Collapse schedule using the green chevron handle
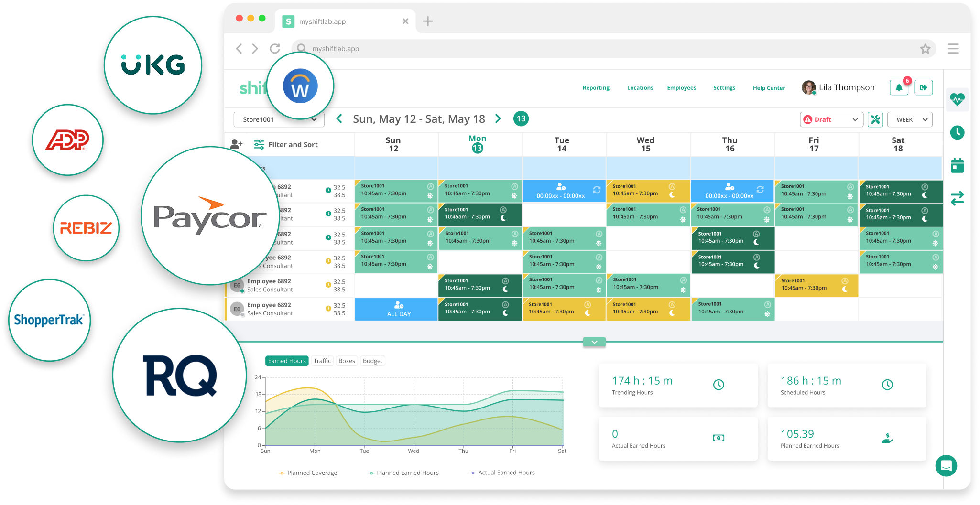The image size is (980, 505). 594,342
